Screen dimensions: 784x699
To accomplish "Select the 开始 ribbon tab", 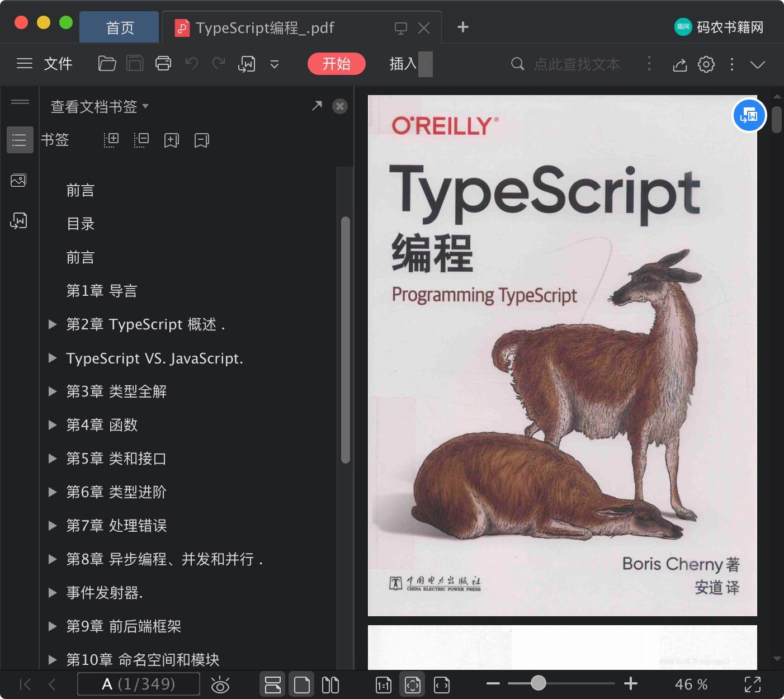I will coord(337,64).
